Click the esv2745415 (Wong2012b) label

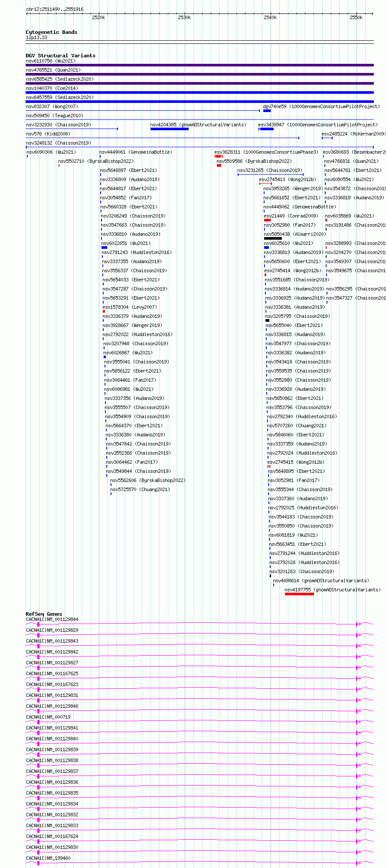tap(296, 462)
